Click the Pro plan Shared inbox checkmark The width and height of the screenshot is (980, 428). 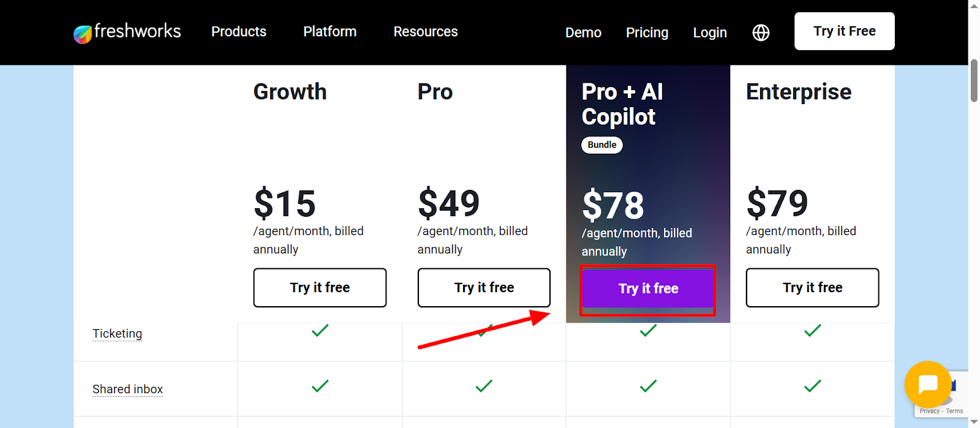pyautogui.click(x=484, y=386)
